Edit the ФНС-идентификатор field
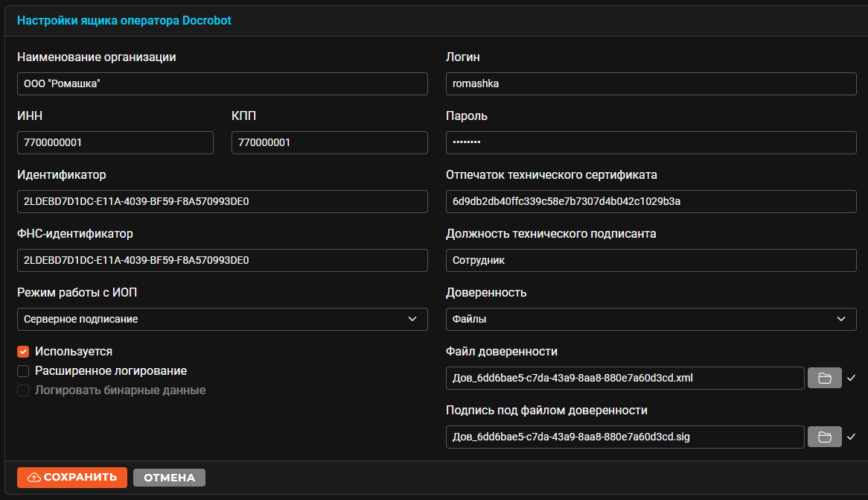 [x=223, y=261]
